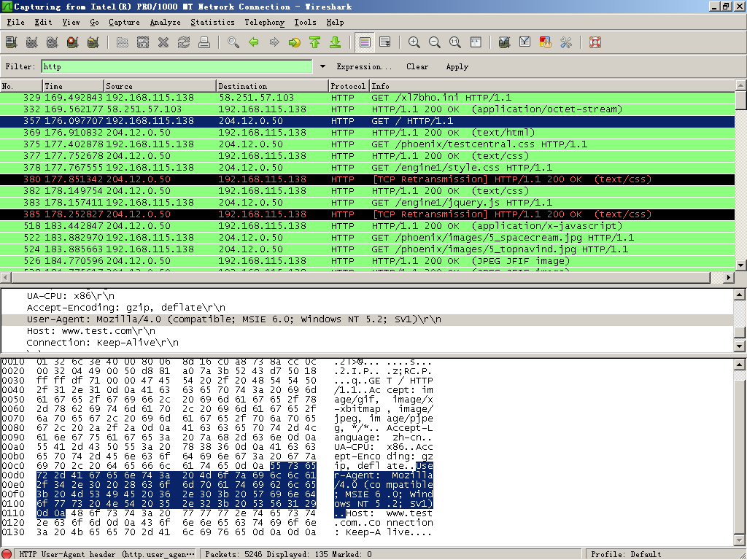747x560 pixels.
Task: Click the Help lifebuoy icon
Action: [595, 42]
